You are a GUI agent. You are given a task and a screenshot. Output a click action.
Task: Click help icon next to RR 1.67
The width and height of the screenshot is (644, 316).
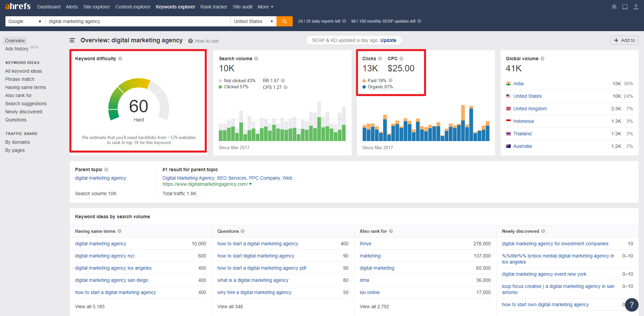[283, 81]
